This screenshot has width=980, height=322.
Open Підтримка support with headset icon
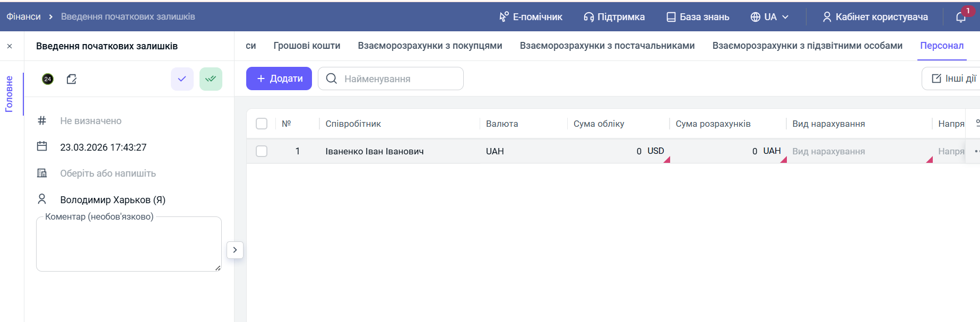(614, 17)
